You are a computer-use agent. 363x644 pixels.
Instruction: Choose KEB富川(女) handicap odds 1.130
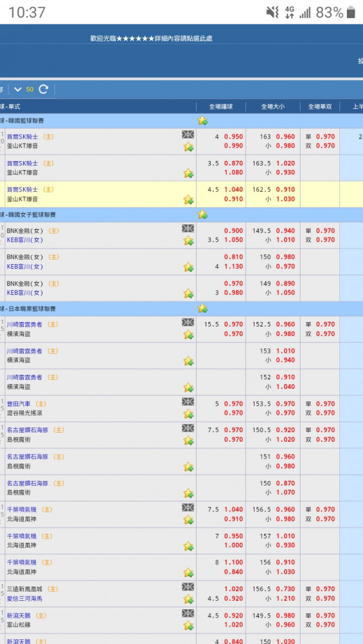point(233,267)
